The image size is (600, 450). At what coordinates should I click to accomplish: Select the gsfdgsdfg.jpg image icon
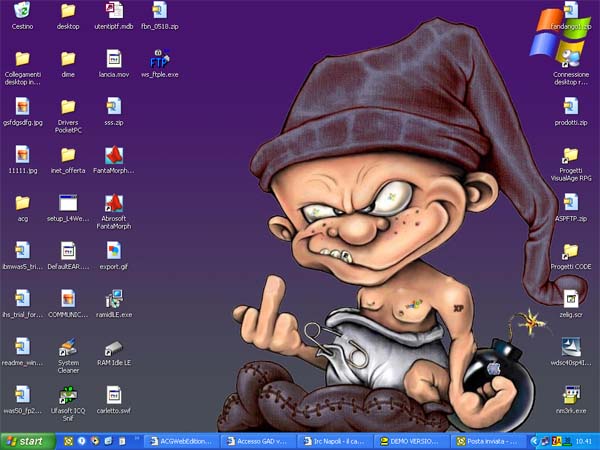click(22, 106)
